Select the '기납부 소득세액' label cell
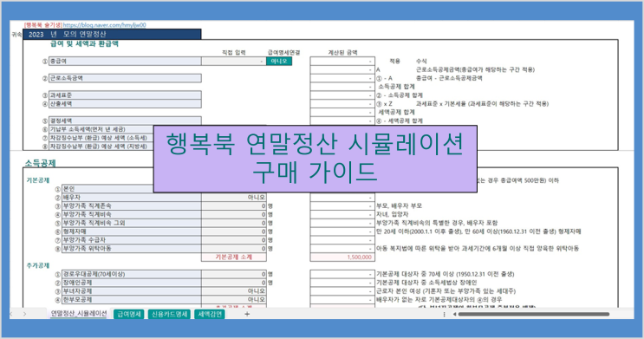The width and height of the screenshot is (644, 339). (101, 129)
